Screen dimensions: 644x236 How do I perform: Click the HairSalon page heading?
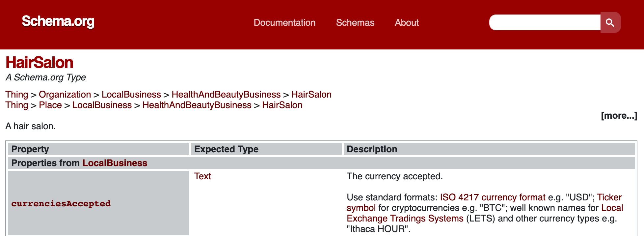pyautogui.click(x=39, y=63)
